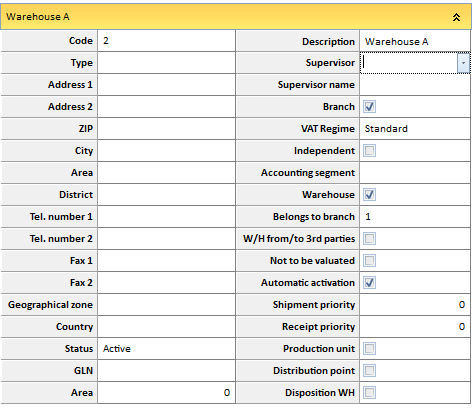Click the Warehouse A panel header title

tap(38, 17)
